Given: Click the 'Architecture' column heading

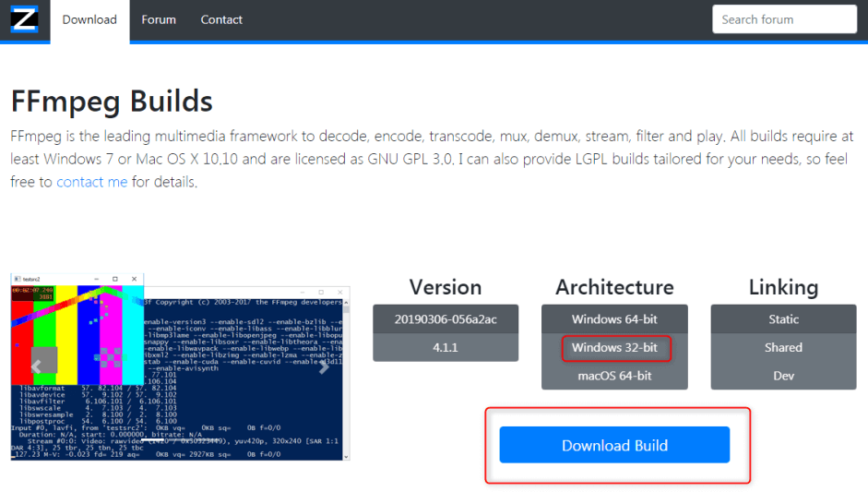Looking at the screenshot, I should [614, 287].
